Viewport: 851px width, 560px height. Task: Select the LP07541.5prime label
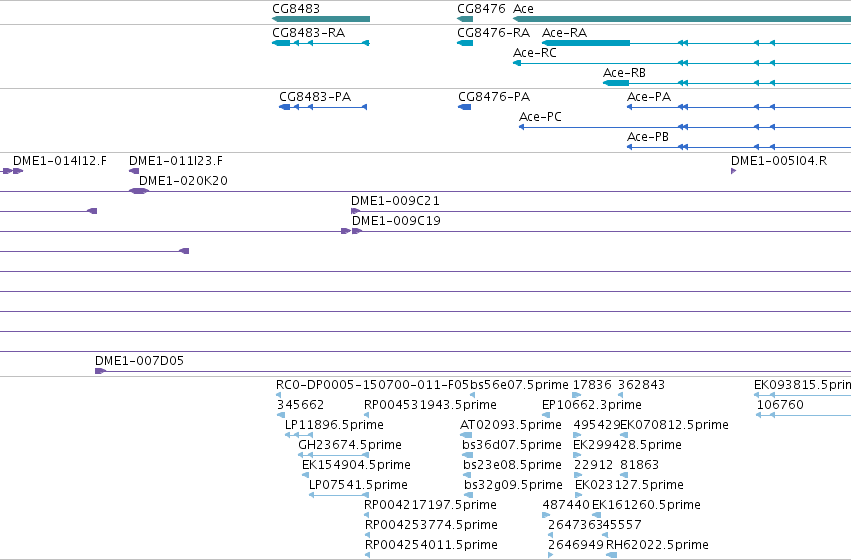(358, 485)
